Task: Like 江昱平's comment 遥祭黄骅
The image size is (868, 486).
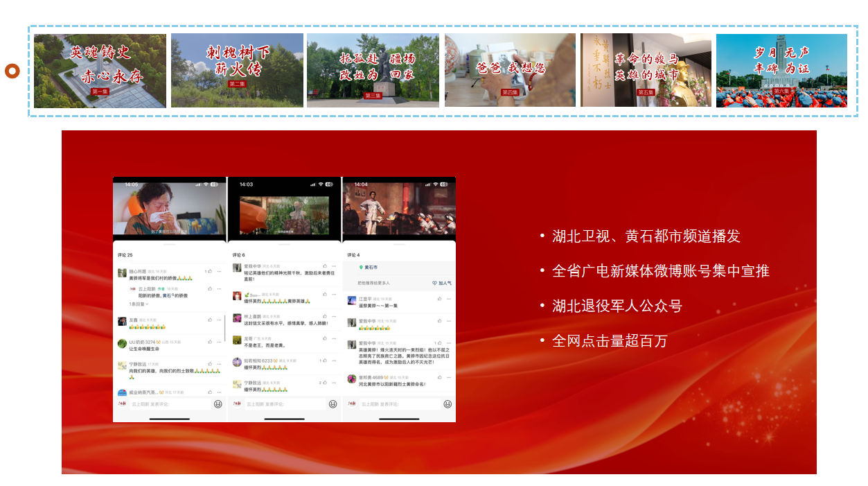Action: pos(439,299)
